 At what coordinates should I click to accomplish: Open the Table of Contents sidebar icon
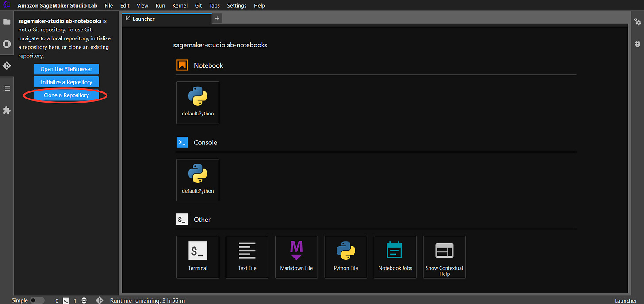click(7, 88)
